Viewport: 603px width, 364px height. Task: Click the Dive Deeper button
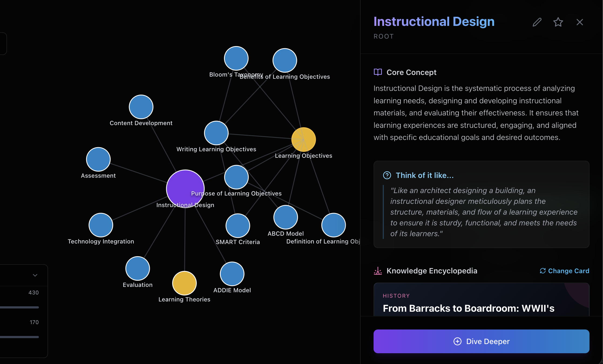coord(481,341)
